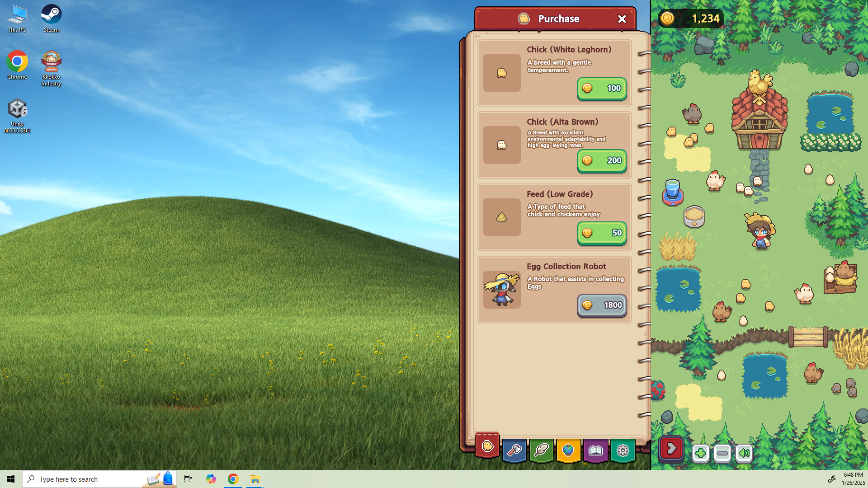Viewport: 868px width, 488px height.
Task: Click the farmer character in straw hat
Action: click(x=760, y=231)
